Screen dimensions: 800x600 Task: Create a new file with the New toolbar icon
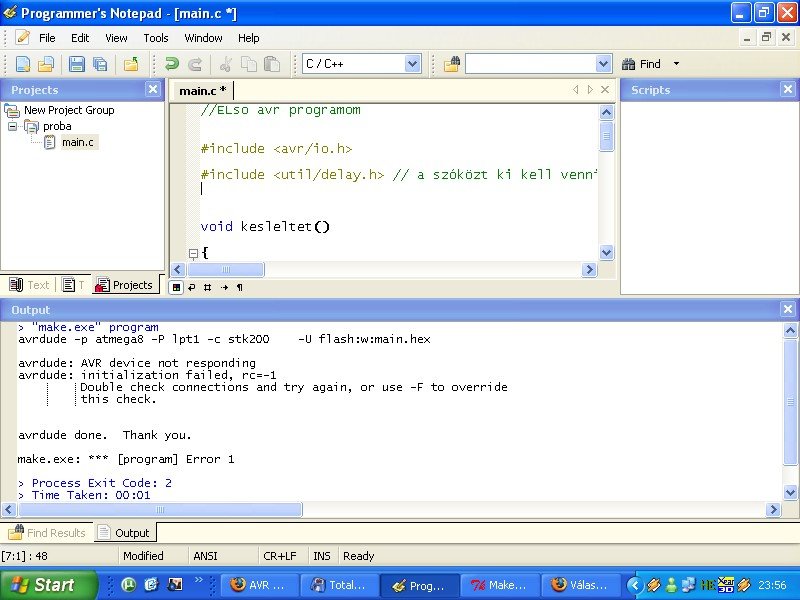click(x=23, y=64)
